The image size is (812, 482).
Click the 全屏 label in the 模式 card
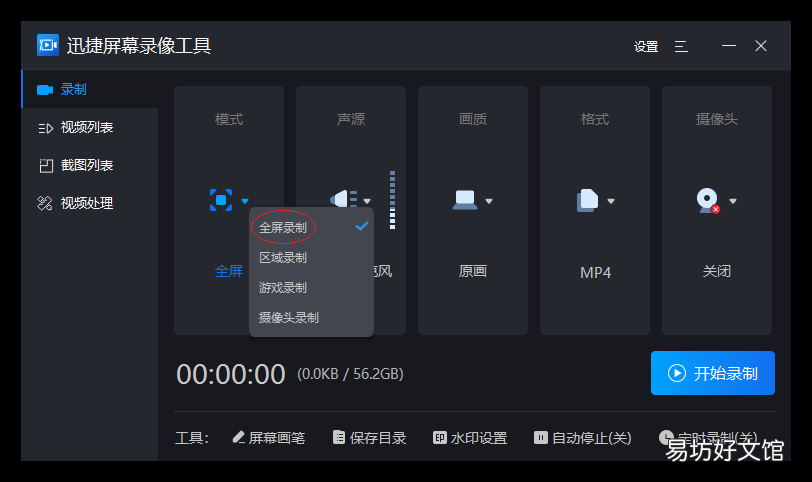[229, 271]
